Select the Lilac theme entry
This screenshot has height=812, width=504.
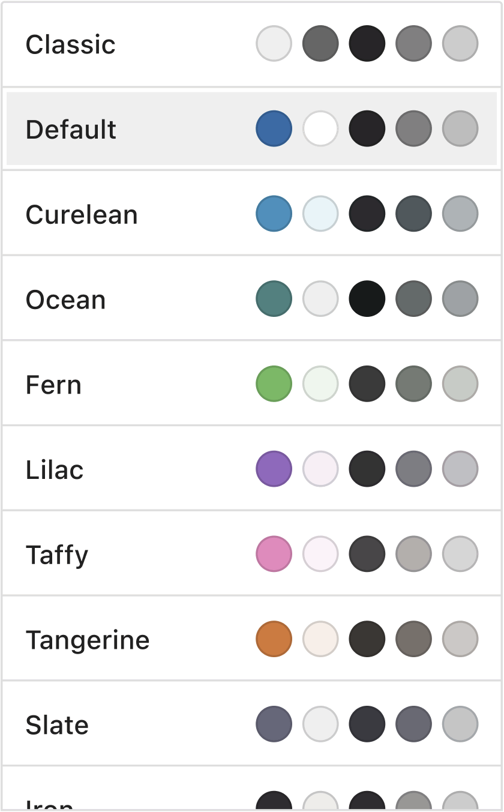(55, 471)
